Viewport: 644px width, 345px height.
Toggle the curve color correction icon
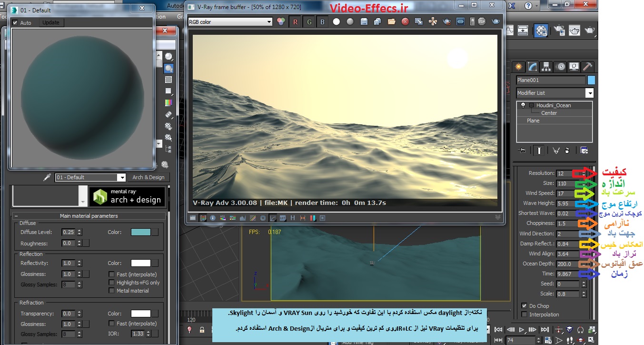pos(273,218)
